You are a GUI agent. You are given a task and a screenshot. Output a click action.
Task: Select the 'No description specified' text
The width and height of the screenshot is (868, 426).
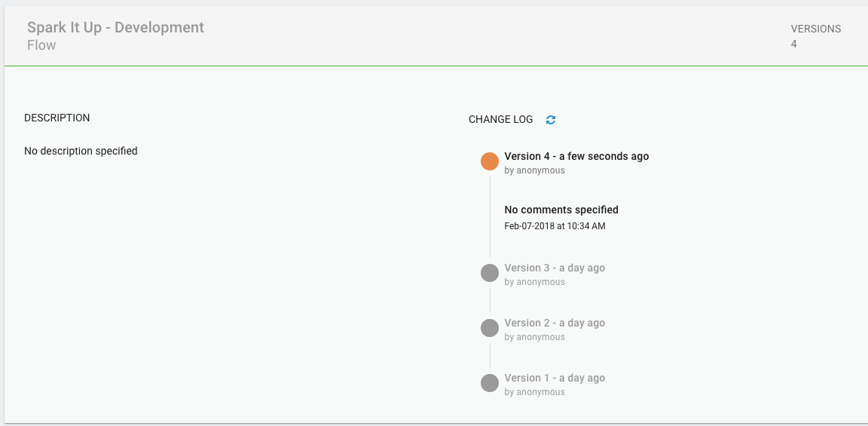(x=81, y=151)
